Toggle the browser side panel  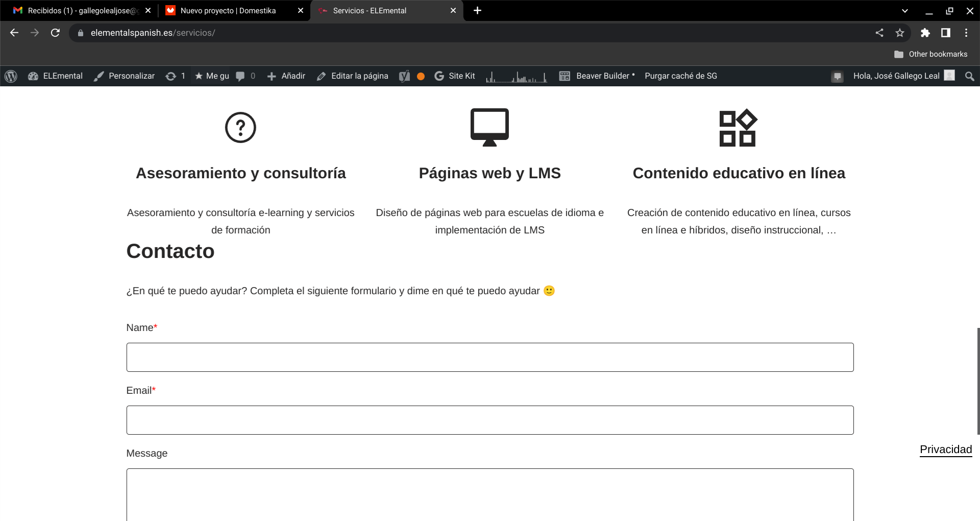945,33
